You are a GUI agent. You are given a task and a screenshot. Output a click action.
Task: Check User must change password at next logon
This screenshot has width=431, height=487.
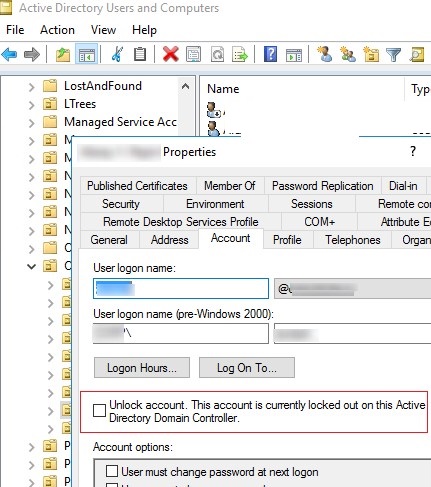[x=112, y=471]
